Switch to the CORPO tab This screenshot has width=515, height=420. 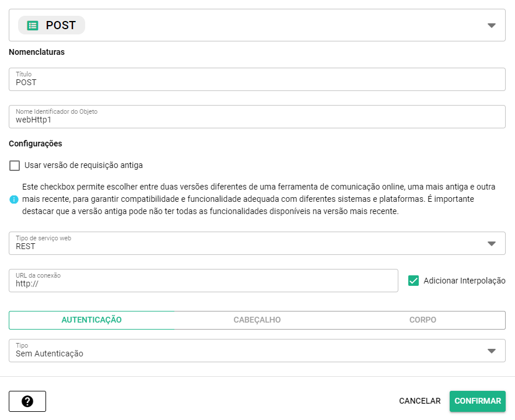422,320
